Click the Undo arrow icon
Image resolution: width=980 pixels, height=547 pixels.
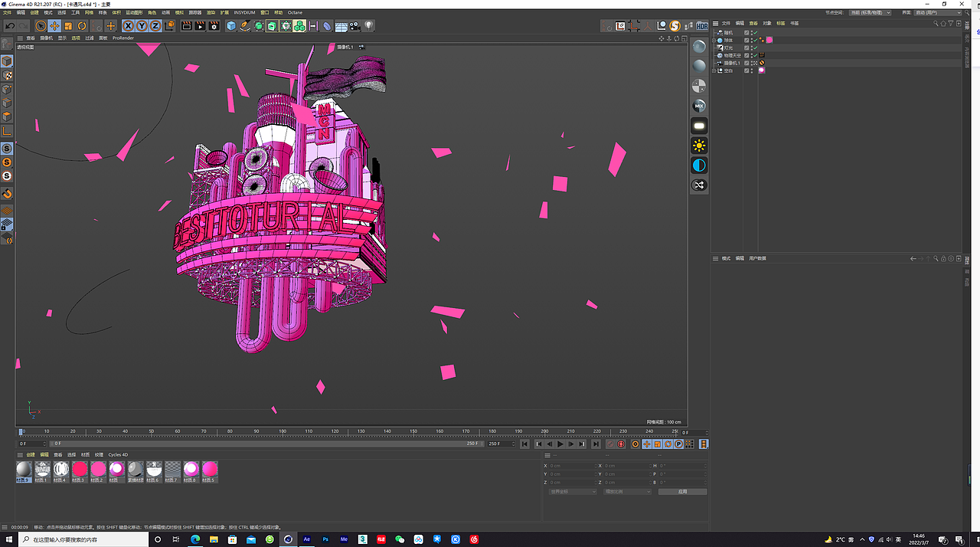(11, 26)
